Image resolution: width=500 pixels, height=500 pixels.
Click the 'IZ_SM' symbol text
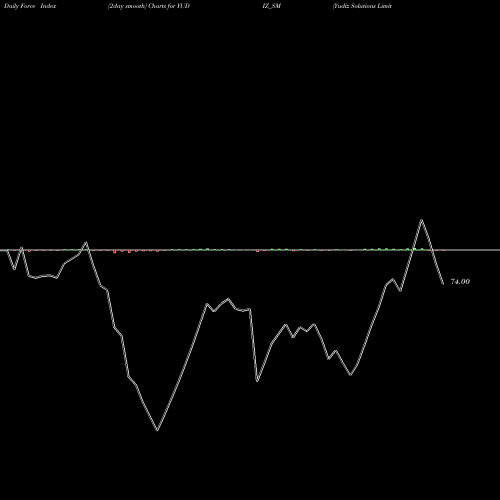272,6
